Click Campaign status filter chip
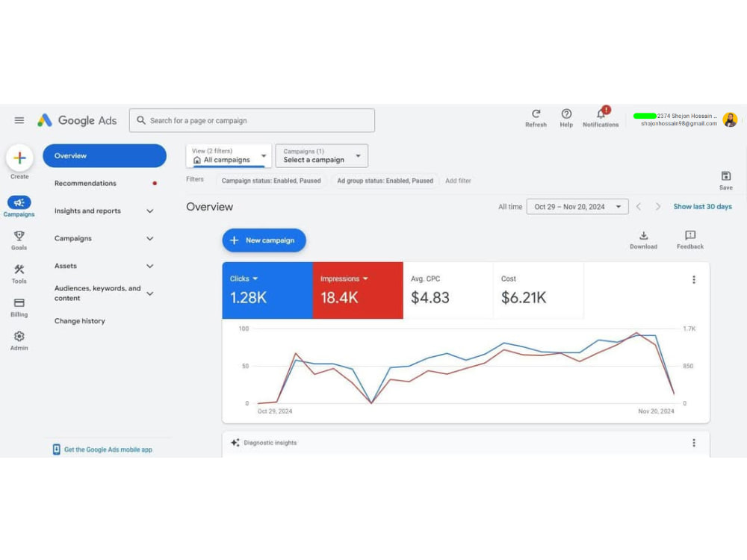The height and width of the screenshot is (560, 747). coord(271,181)
